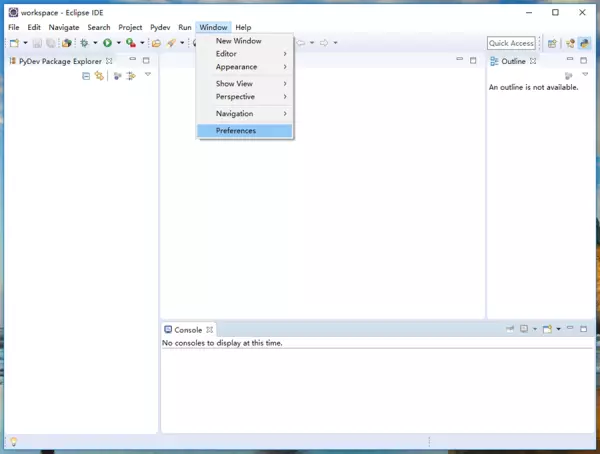Screen dimensions: 600x454
Task: Expand the Perspective submenu
Action: (245, 96)
